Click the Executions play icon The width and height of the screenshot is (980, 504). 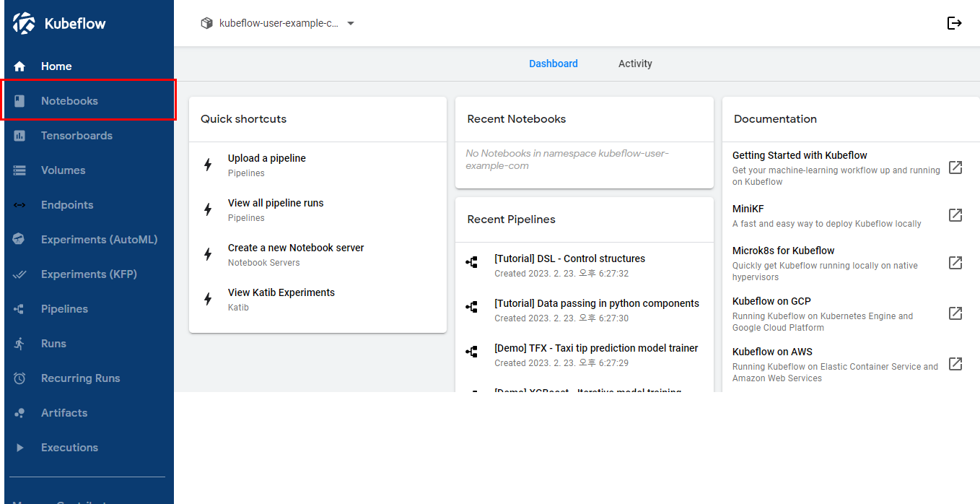[x=19, y=448]
